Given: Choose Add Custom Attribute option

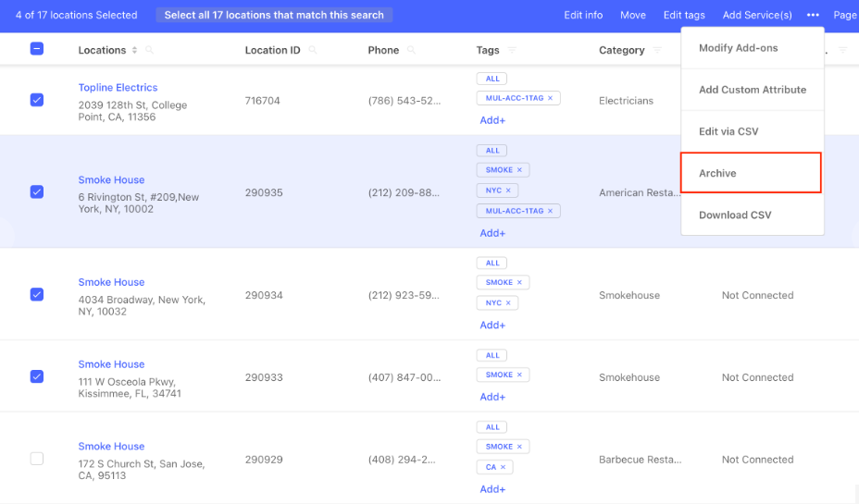Looking at the screenshot, I should pyautogui.click(x=753, y=90).
